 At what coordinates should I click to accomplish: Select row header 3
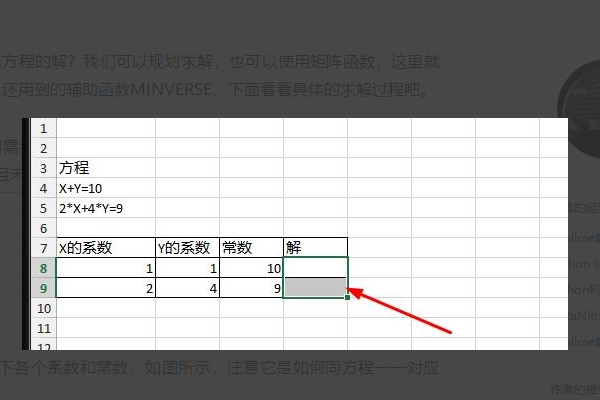pyautogui.click(x=44, y=168)
